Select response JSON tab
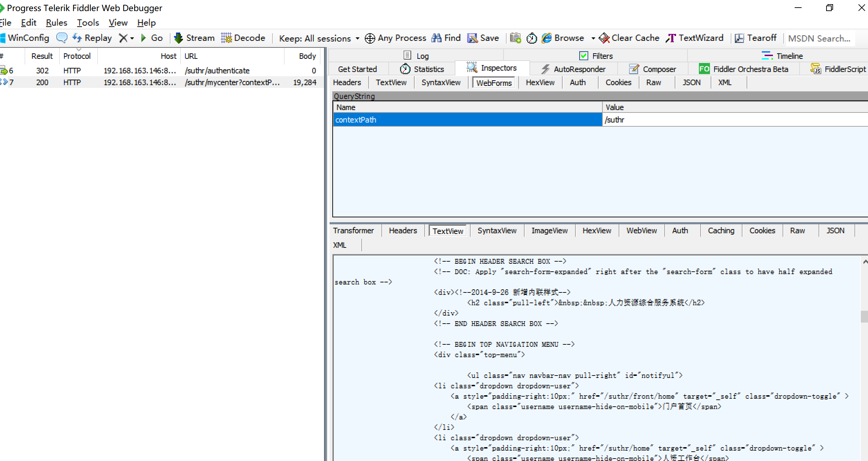 835,231
